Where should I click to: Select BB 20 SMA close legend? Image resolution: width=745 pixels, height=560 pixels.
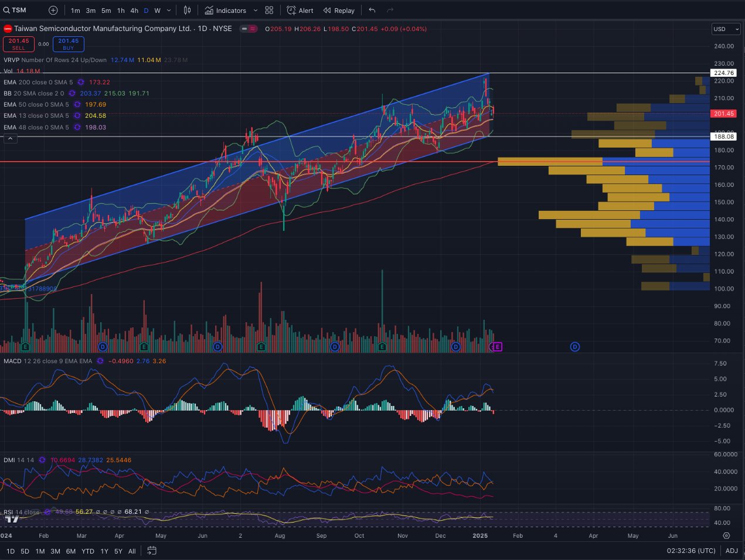pos(33,93)
